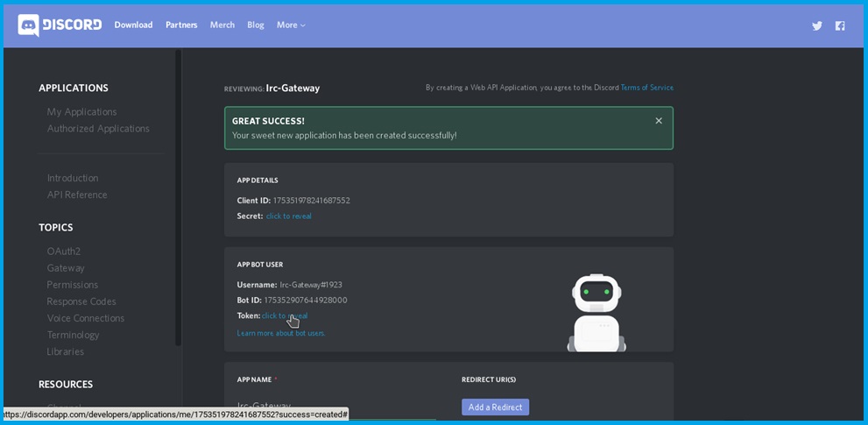Click the robot bot avatar image
868x425 pixels.
point(596,312)
